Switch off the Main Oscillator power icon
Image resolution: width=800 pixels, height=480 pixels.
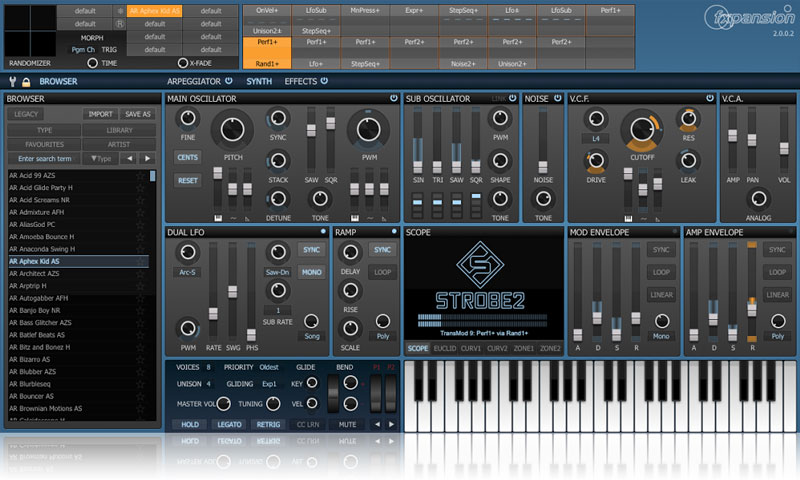(x=394, y=99)
